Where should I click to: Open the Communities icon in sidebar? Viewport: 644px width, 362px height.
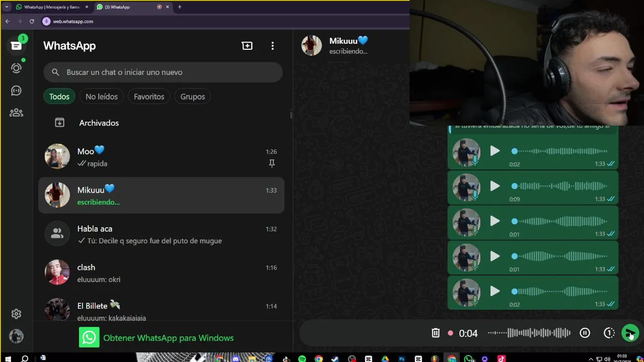click(16, 113)
